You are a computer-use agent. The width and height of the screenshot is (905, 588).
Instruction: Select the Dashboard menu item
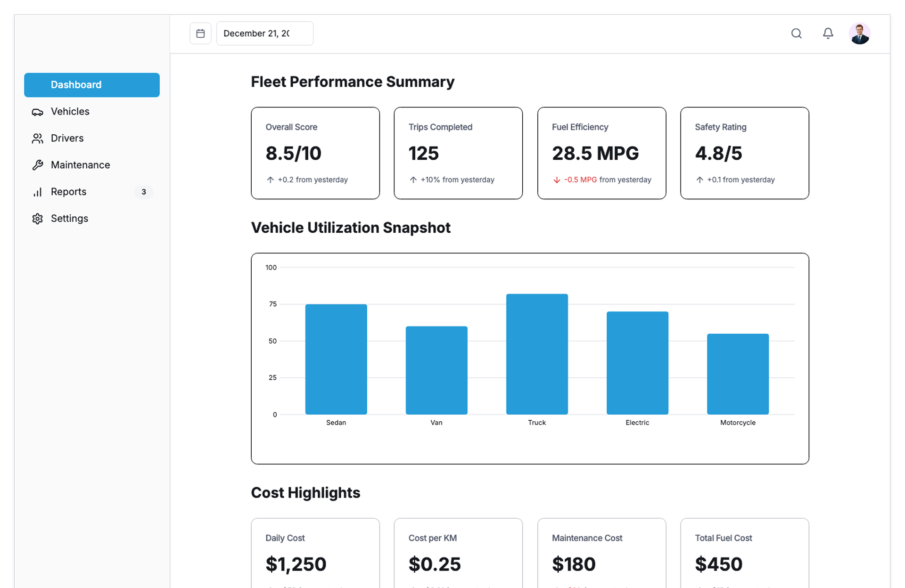[x=91, y=85]
